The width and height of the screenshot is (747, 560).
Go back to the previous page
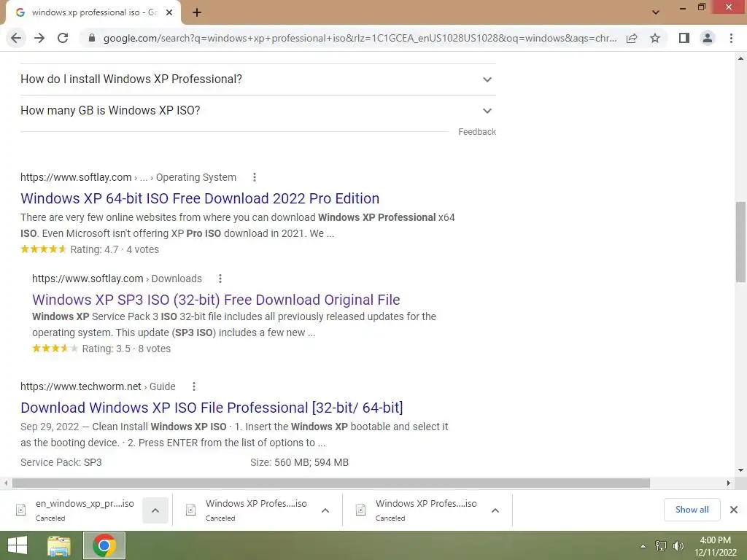[16, 38]
